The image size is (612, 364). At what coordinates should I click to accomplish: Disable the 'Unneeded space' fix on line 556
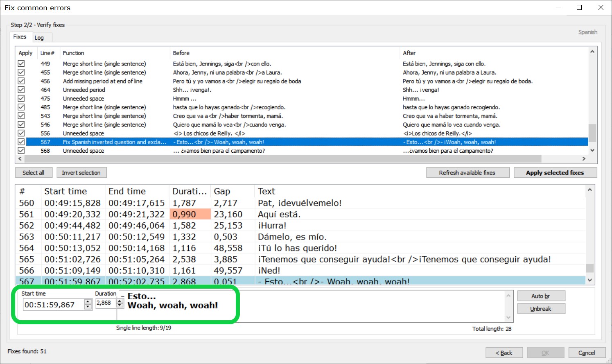pos(21,133)
